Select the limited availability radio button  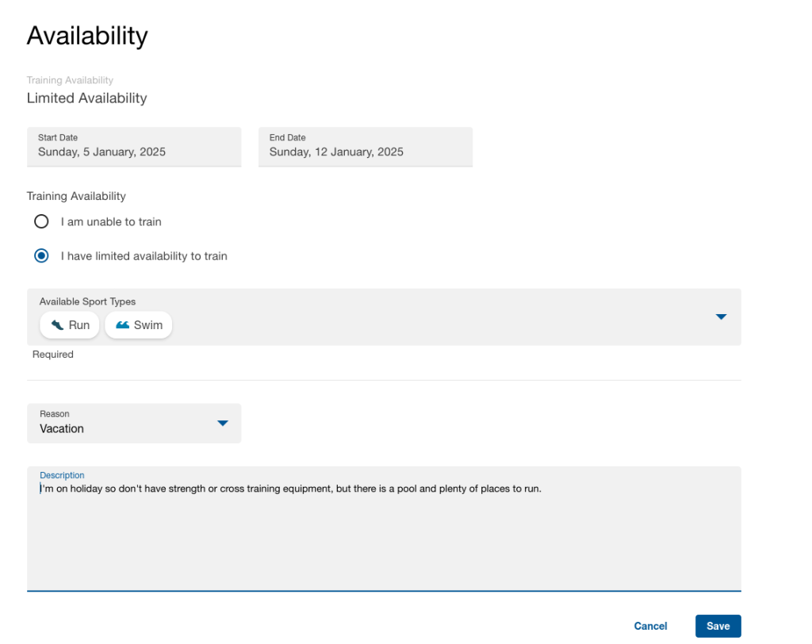click(x=41, y=256)
